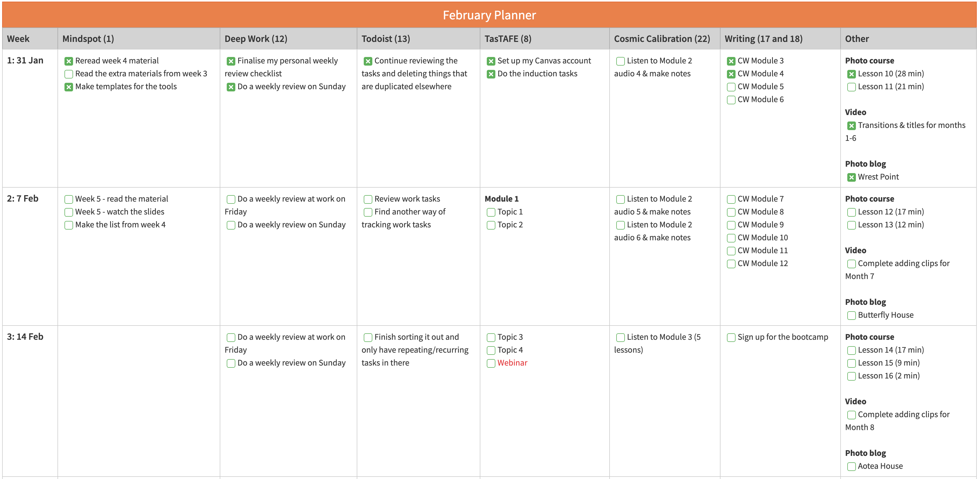Untick the 'Do the induction tasks' checkbox
Viewport: 980px width, 479px height.
pos(491,74)
